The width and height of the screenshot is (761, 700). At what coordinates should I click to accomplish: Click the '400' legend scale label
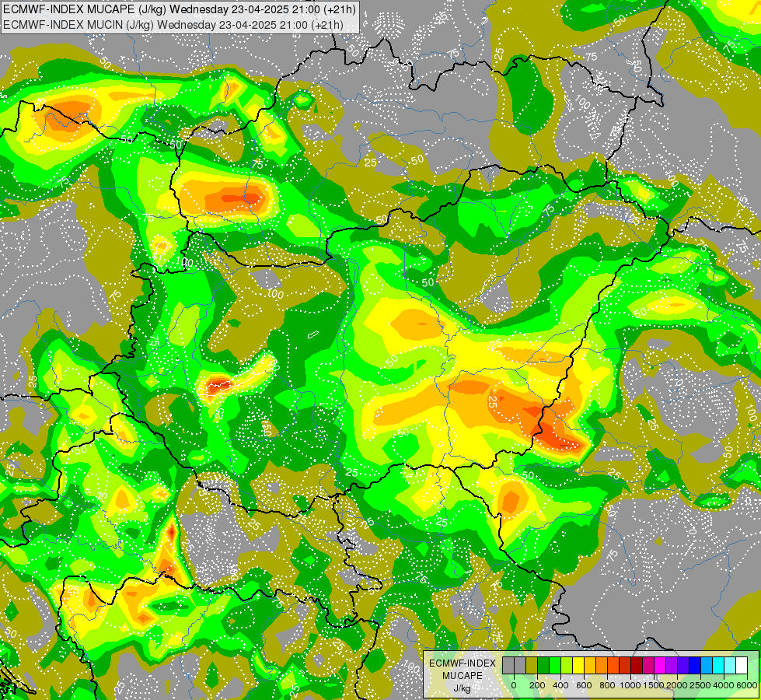(x=560, y=685)
